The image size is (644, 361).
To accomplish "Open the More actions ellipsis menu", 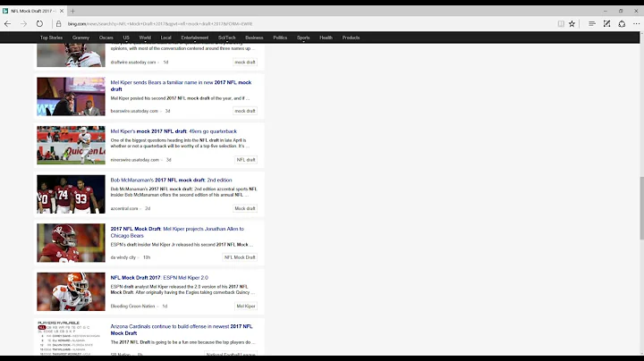I will 636,24.
